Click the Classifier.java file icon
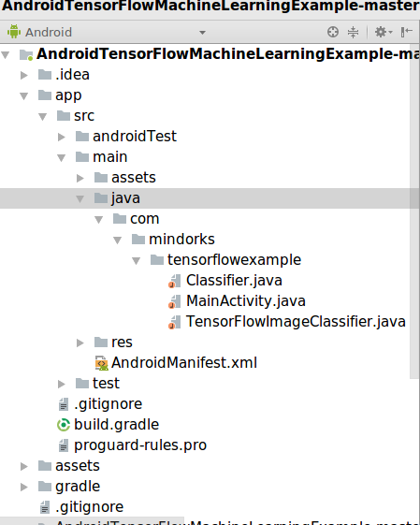The height and width of the screenshot is (525, 420). 174,281
